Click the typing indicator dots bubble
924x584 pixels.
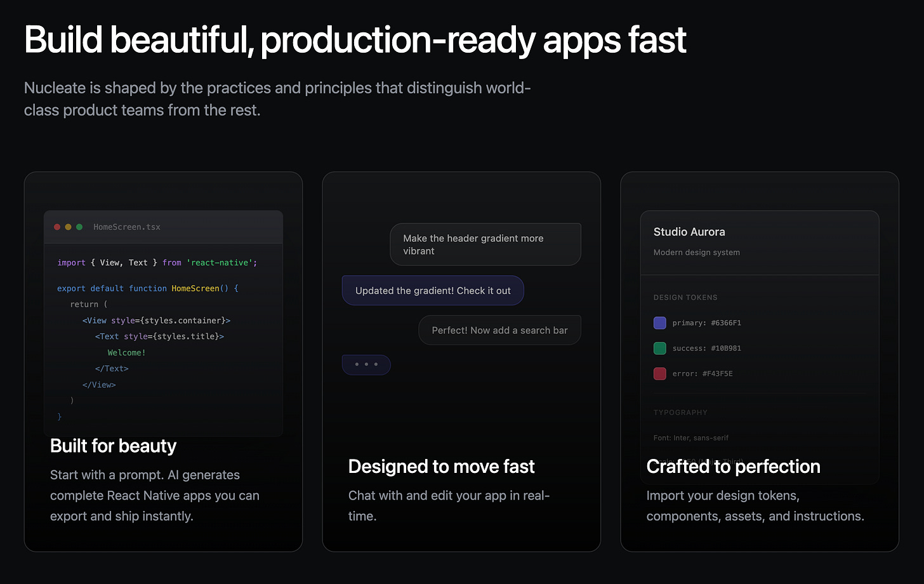tap(366, 364)
